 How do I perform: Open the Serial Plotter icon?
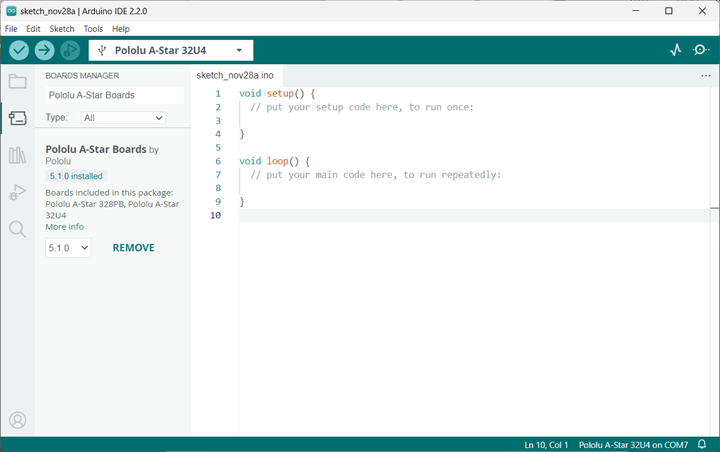tap(675, 50)
